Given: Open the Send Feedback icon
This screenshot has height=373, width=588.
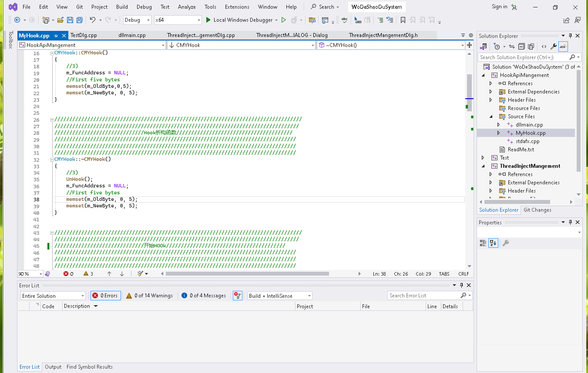Looking at the screenshot, I should coord(578,20).
